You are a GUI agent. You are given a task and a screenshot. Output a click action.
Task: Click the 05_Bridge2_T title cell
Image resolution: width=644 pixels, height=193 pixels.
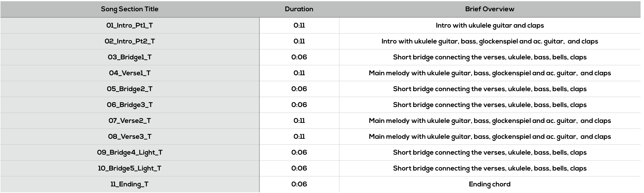[x=129, y=89]
